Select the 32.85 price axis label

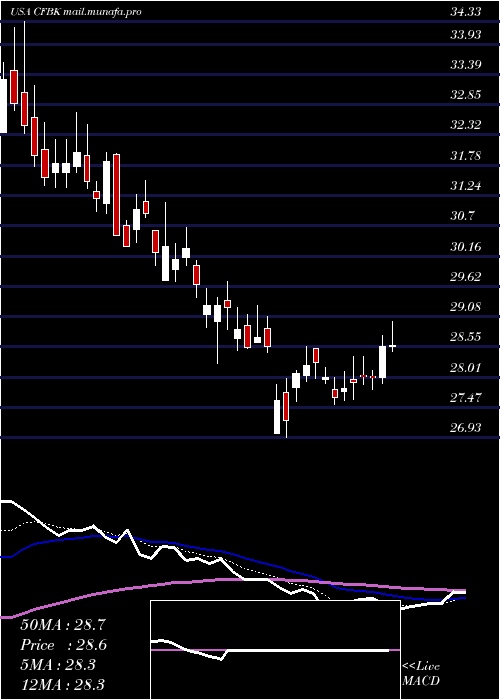click(x=466, y=95)
